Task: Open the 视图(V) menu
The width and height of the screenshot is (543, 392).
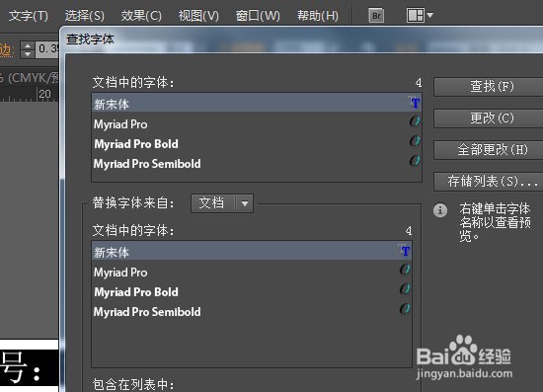Action: point(198,16)
